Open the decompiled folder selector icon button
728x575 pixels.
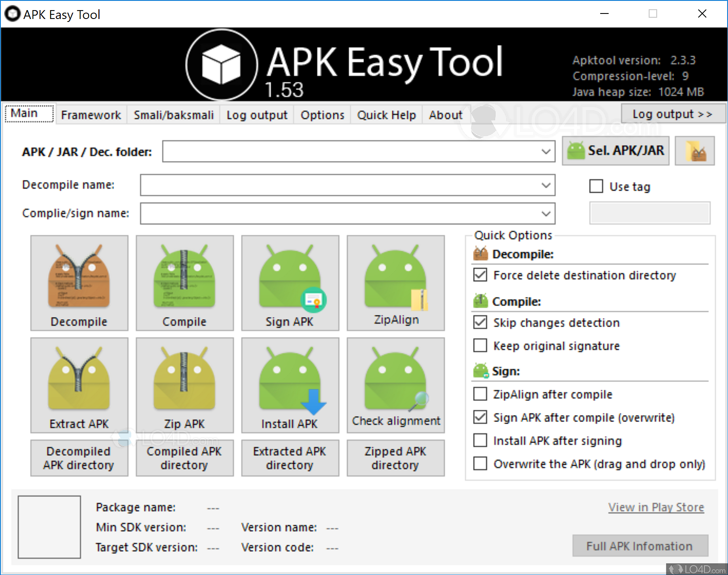[695, 150]
